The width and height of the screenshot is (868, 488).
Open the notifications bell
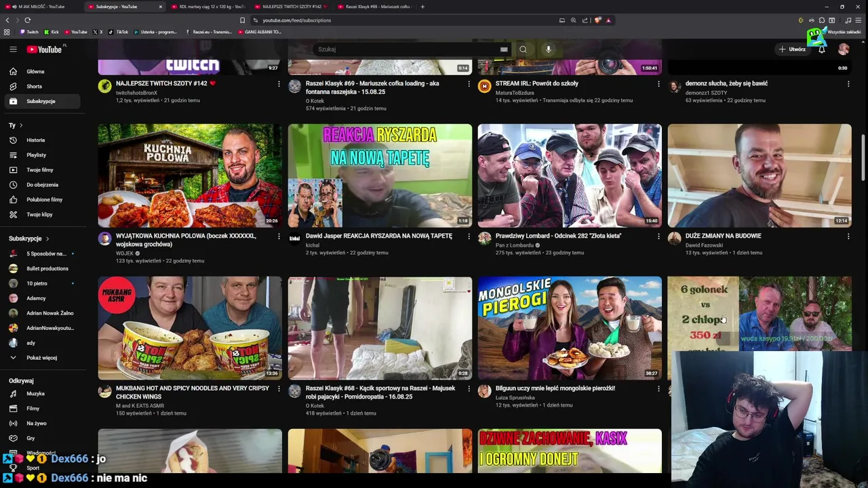tap(822, 49)
